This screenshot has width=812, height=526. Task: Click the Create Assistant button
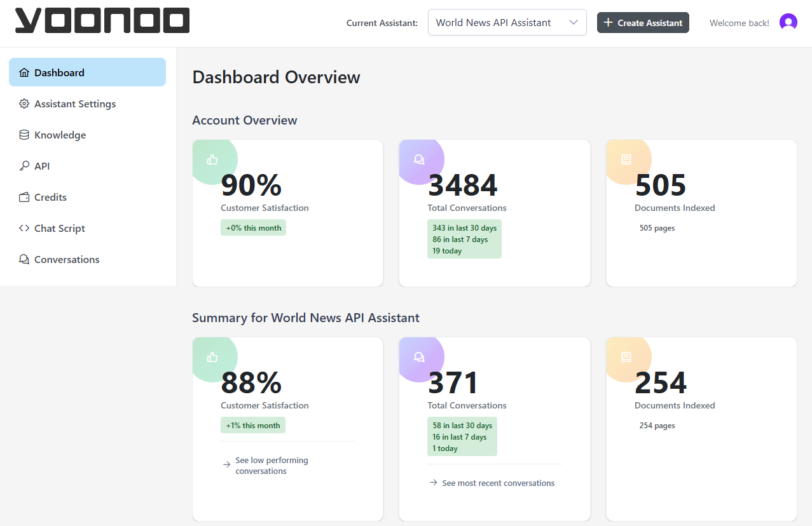point(643,22)
